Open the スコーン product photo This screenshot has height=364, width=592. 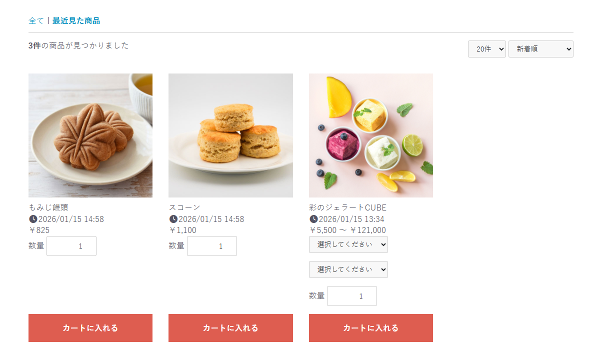[230, 135]
